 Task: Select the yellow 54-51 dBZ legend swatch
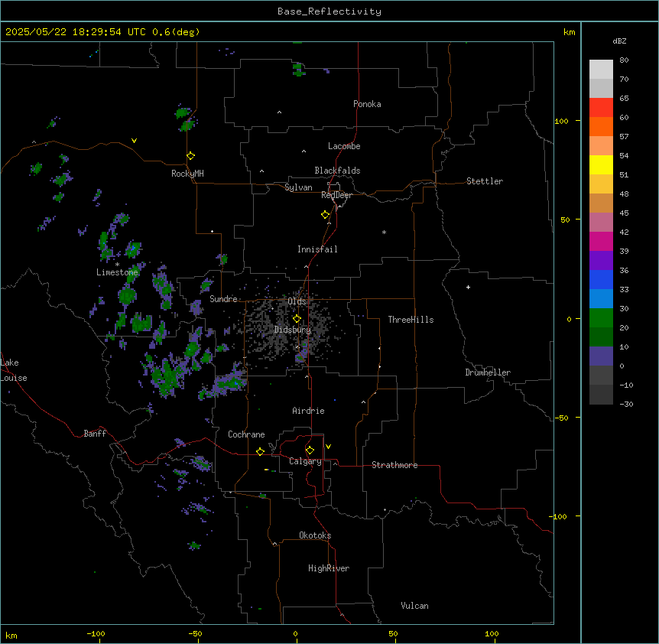601,164
